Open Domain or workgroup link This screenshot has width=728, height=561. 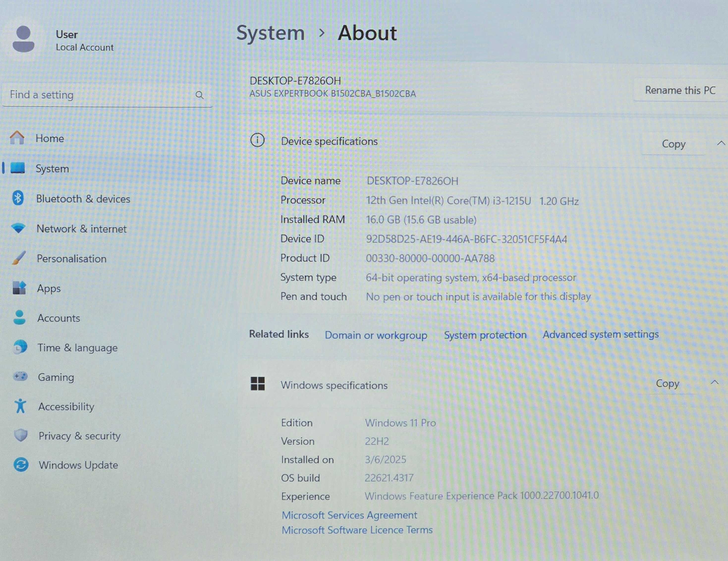pos(376,335)
